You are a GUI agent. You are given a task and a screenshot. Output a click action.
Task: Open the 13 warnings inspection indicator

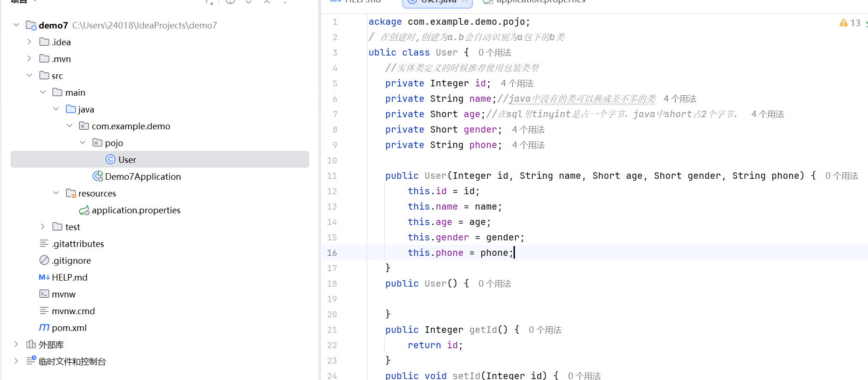pos(850,23)
